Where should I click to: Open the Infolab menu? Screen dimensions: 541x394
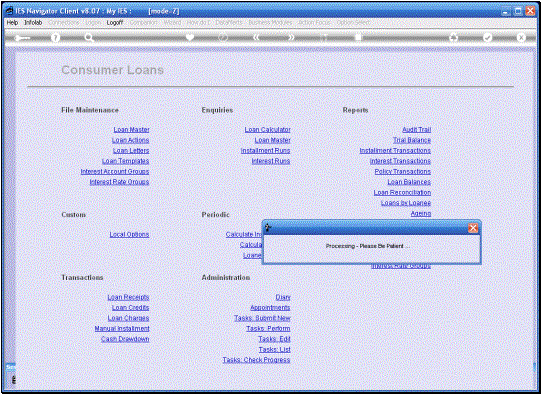coord(33,22)
